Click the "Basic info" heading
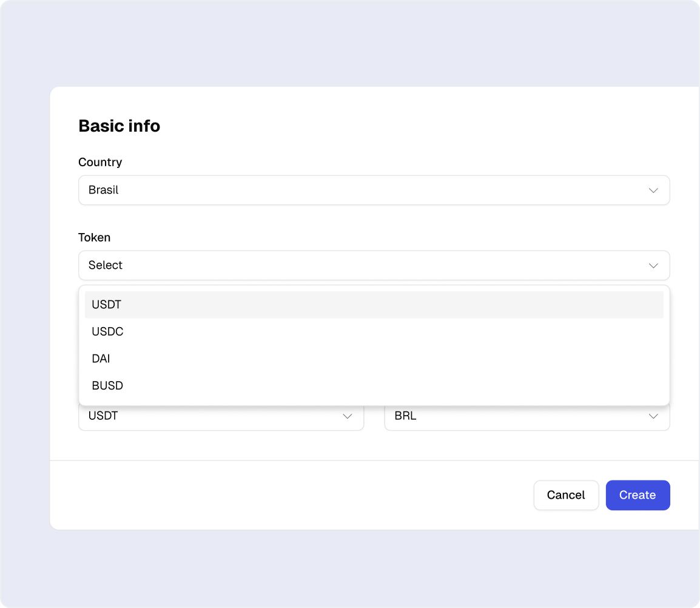The width and height of the screenshot is (700, 608). (119, 126)
